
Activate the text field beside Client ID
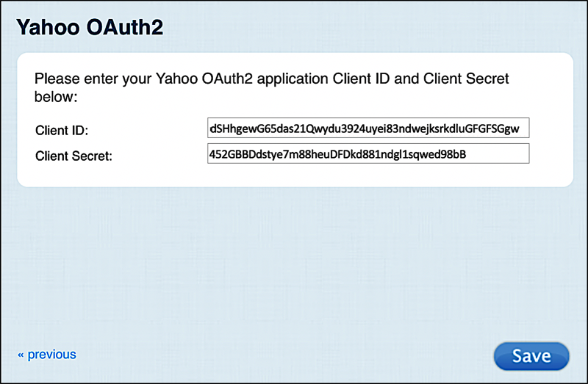tap(368, 129)
